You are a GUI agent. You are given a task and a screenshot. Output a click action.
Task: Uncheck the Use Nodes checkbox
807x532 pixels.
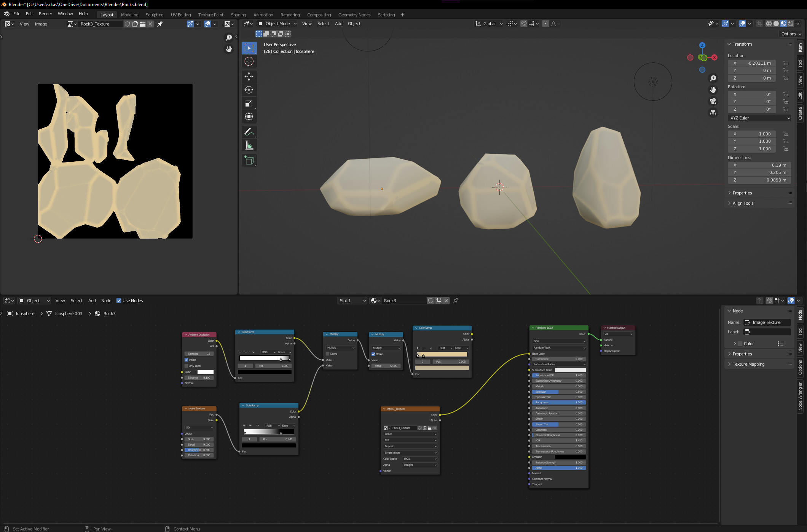(119, 301)
